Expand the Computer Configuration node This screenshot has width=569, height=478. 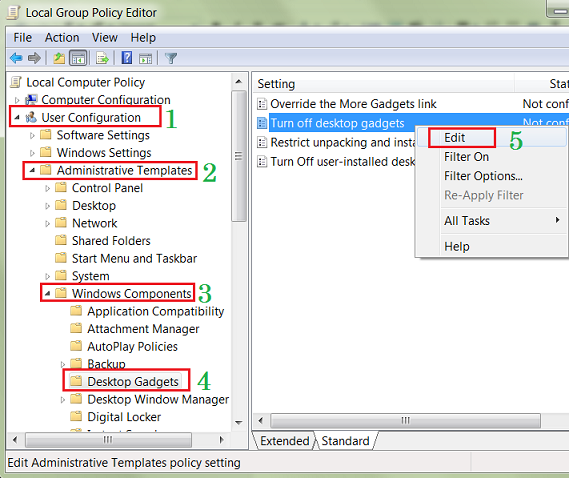tap(17, 100)
